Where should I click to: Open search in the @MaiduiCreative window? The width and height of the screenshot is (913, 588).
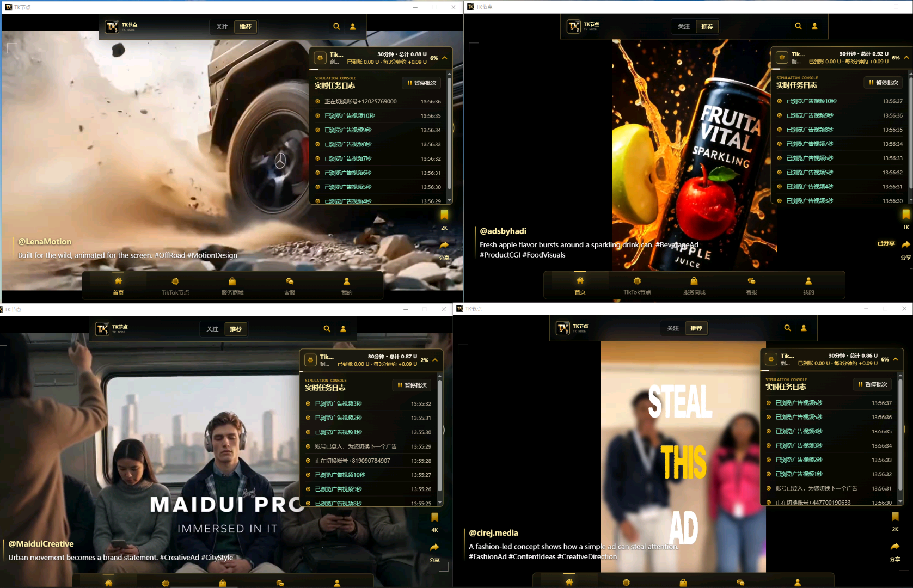pyautogui.click(x=327, y=329)
